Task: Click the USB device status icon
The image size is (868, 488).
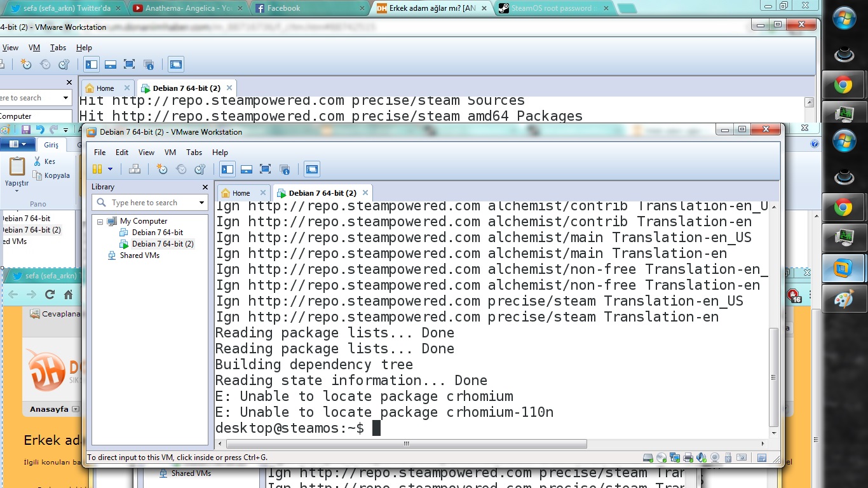Action: 728,457
